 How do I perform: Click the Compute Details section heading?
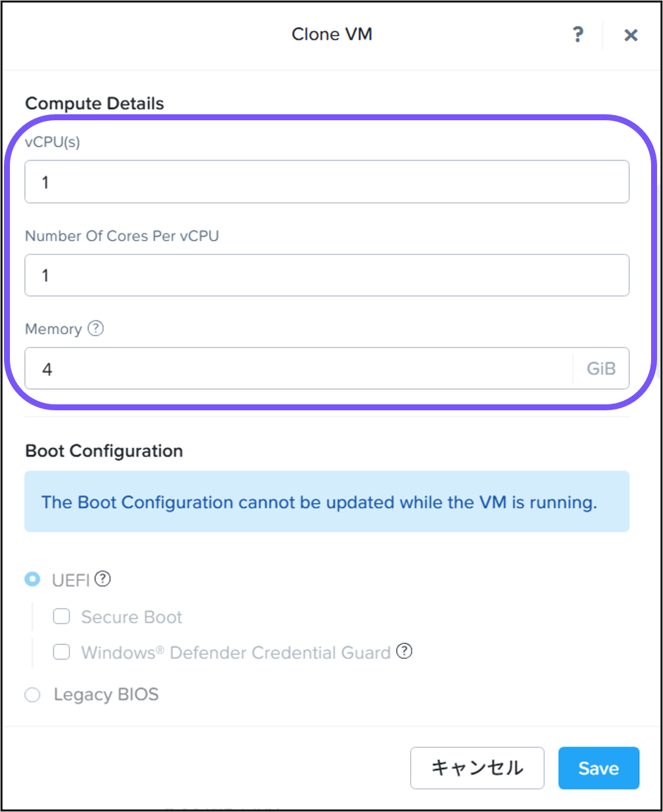point(94,104)
